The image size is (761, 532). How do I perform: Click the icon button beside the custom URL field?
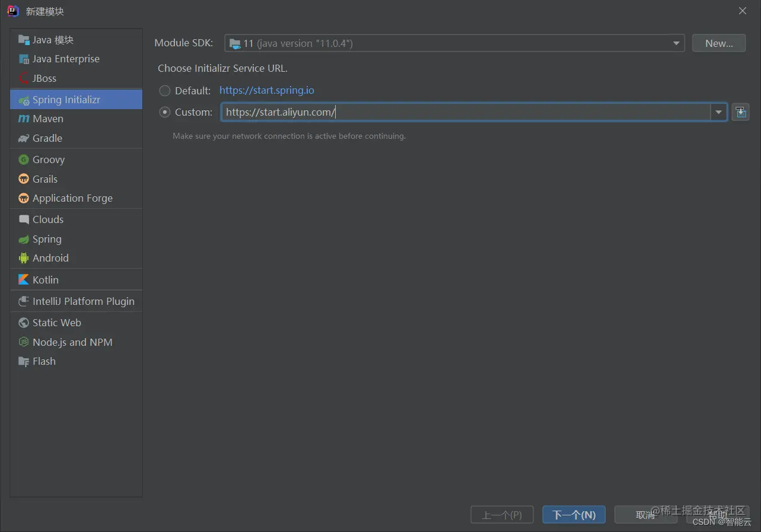point(740,112)
